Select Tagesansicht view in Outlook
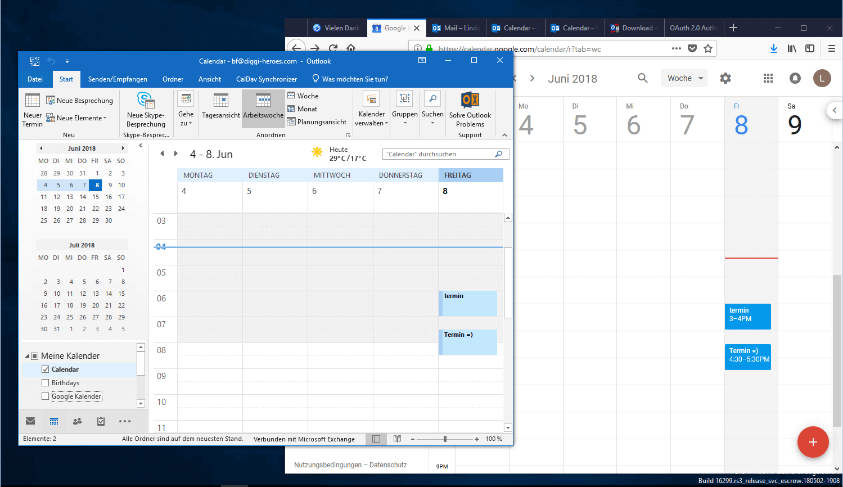Viewport: 843px width, 487px height. coord(220,106)
